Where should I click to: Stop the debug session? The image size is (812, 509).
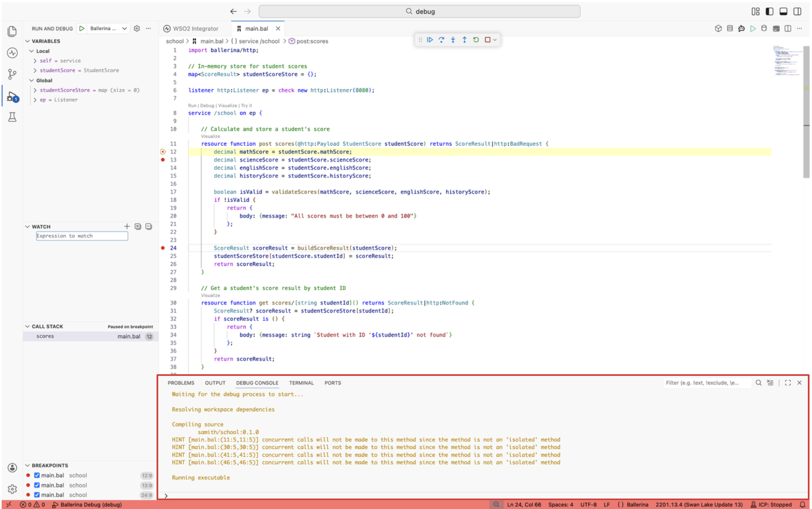(x=487, y=40)
